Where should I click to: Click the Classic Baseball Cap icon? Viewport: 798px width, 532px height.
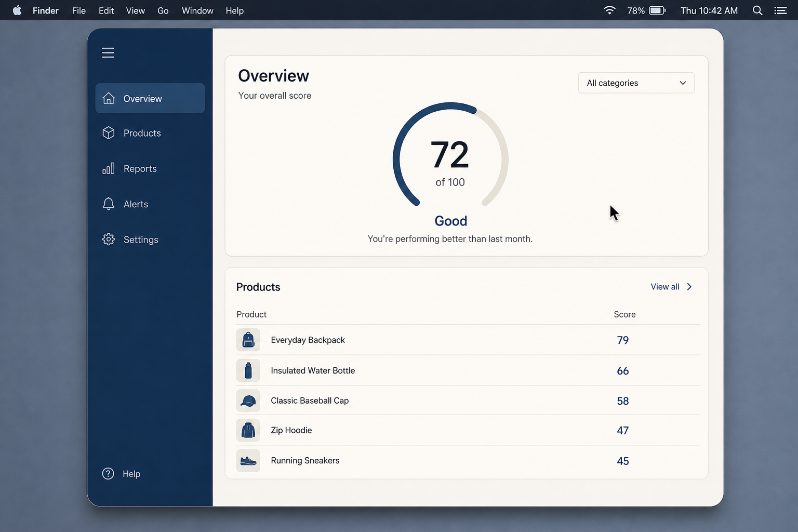coord(248,401)
